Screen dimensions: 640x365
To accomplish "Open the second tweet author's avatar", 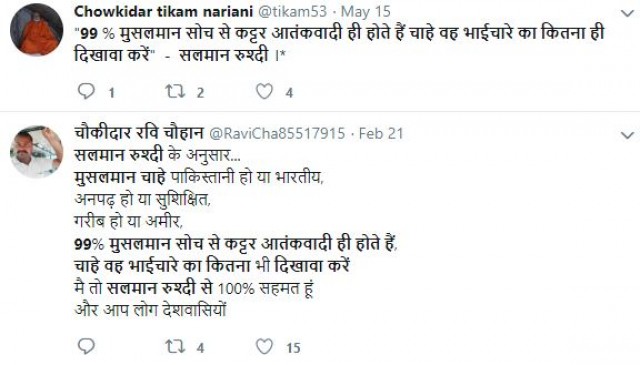I will coord(36,151).
